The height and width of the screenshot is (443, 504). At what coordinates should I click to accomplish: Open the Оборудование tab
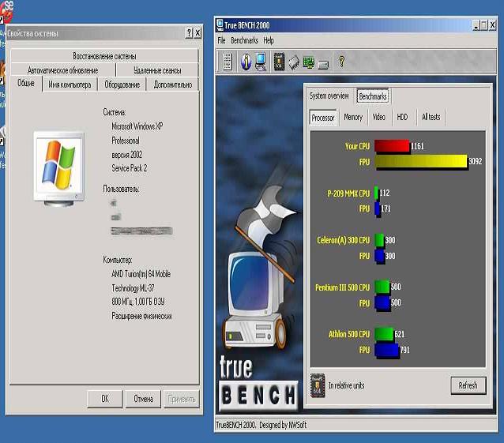coord(122,84)
